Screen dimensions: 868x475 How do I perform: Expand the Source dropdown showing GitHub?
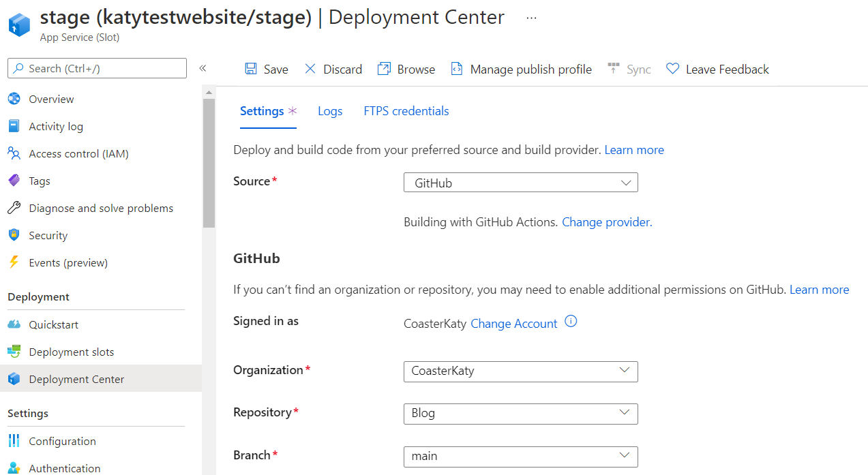coord(521,183)
